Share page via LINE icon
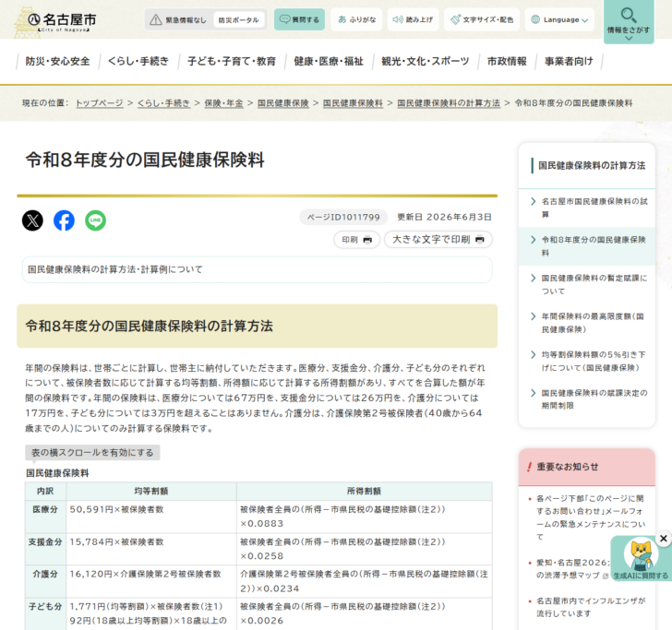The height and width of the screenshot is (630, 672). tap(96, 220)
